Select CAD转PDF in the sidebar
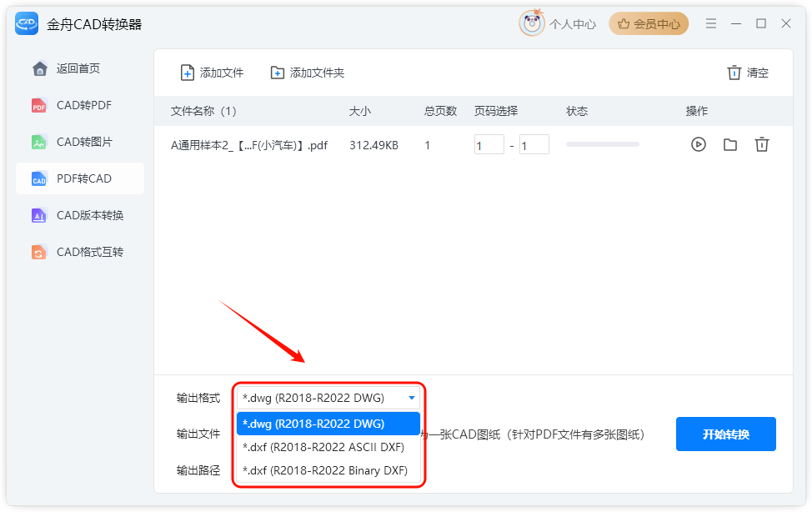 (80, 105)
